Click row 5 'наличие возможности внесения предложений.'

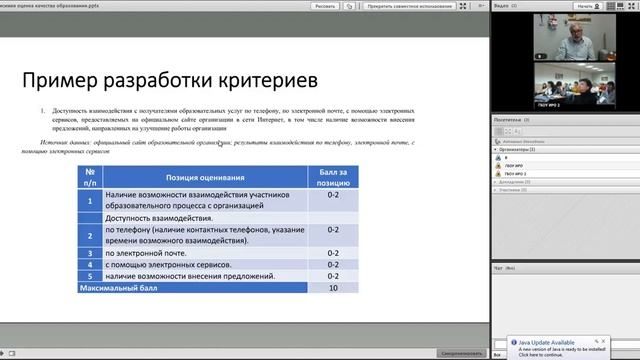[x=190, y=276]
